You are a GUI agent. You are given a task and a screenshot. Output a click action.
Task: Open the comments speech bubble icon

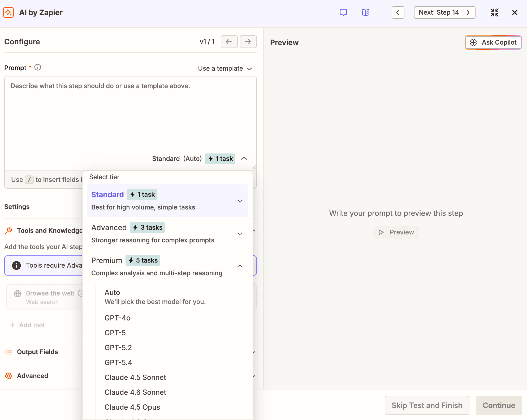pos(343,12)
